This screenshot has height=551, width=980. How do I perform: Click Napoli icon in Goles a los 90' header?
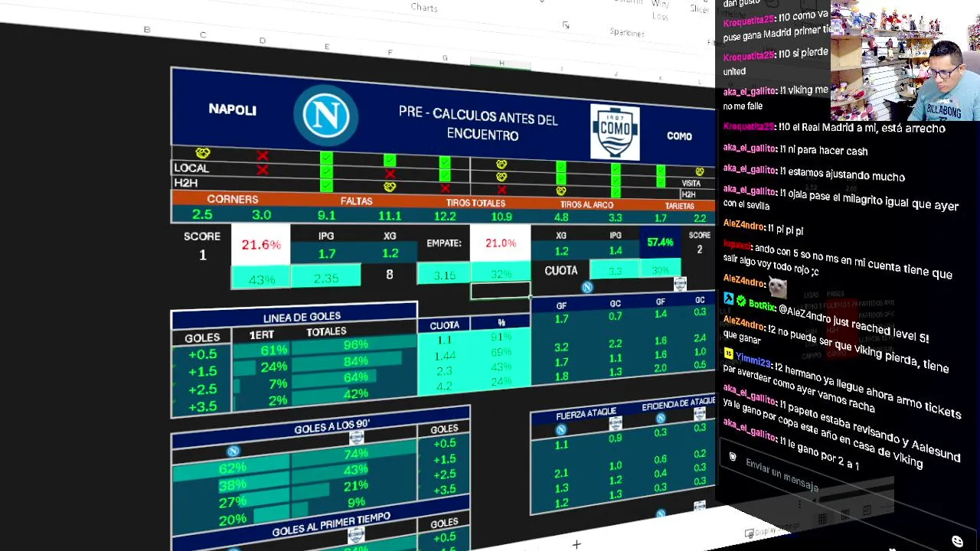click(x=234, y=451)
